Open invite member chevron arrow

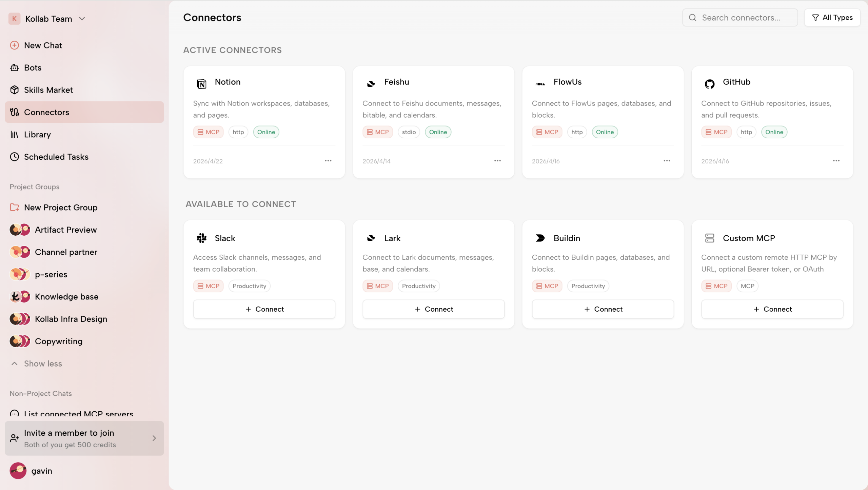point(154,438)
